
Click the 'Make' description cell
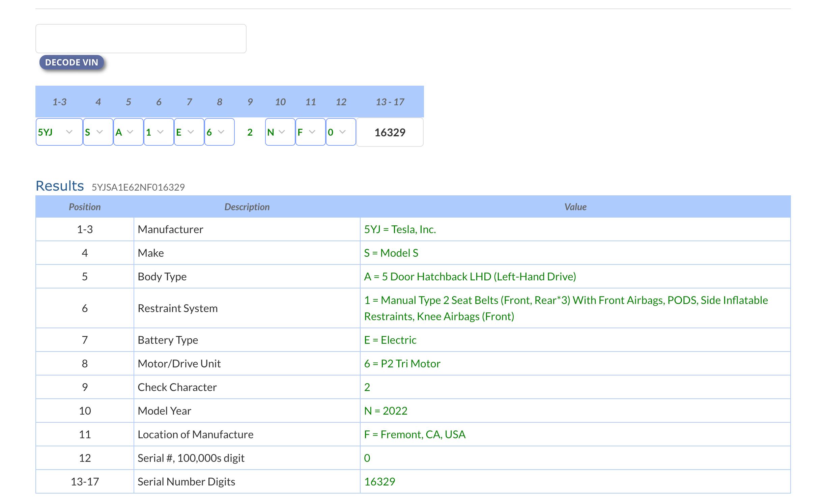point(247,253)
